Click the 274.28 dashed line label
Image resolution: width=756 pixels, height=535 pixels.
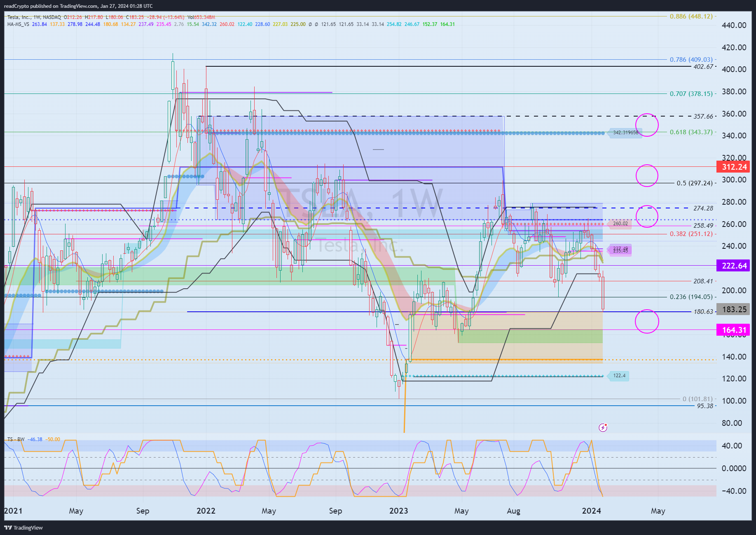703,208
